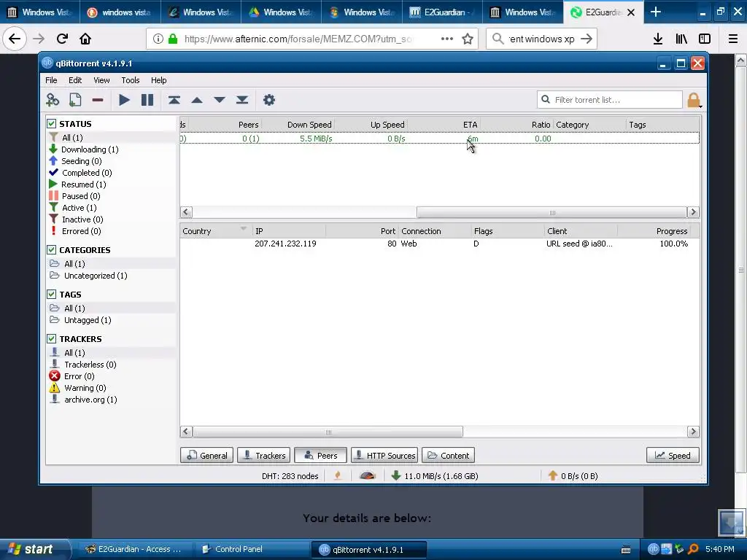747x560 pixels.
Task: Click the peers list horizontal scrollbar thumb
Action: 328,432
